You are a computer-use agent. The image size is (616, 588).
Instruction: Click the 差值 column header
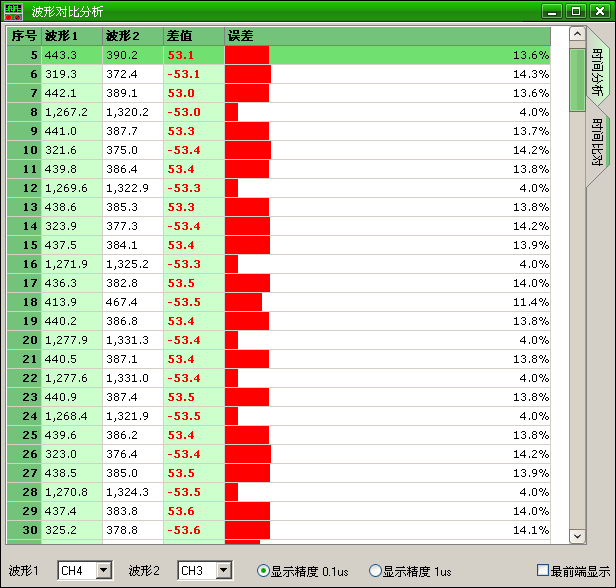tap(193, 36)
